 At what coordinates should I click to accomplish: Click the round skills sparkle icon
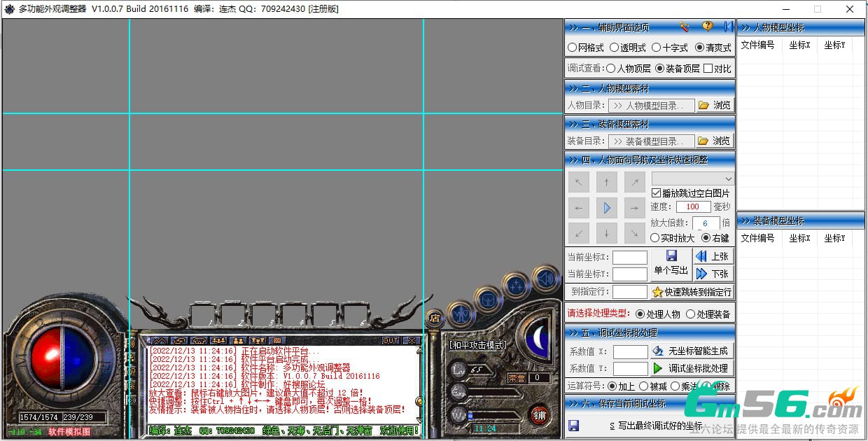tap(517, 285)
